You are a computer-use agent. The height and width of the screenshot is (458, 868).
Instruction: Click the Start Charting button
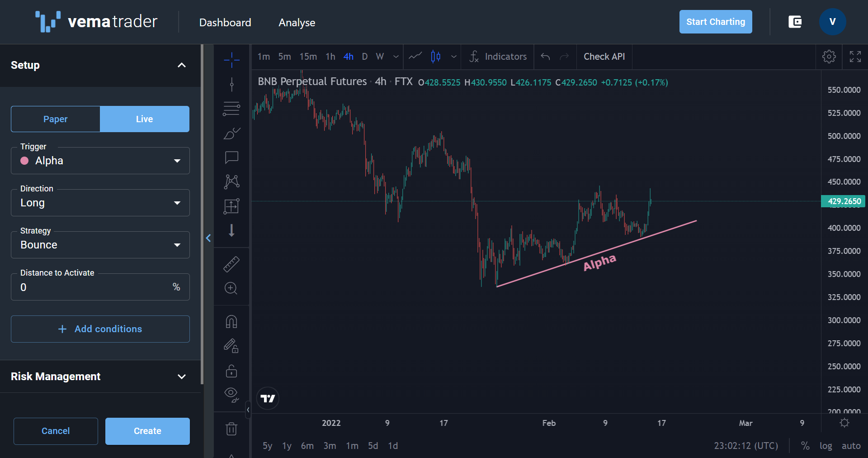coord(716,22)
